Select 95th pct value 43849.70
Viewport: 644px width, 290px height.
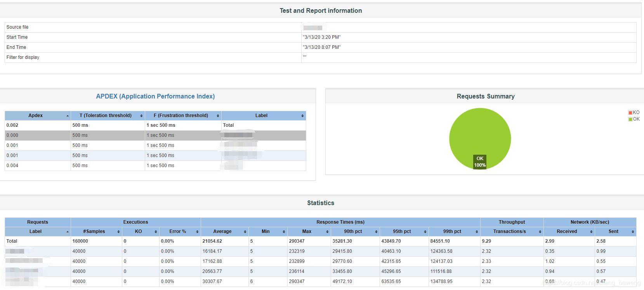click(x=391, y=241)
